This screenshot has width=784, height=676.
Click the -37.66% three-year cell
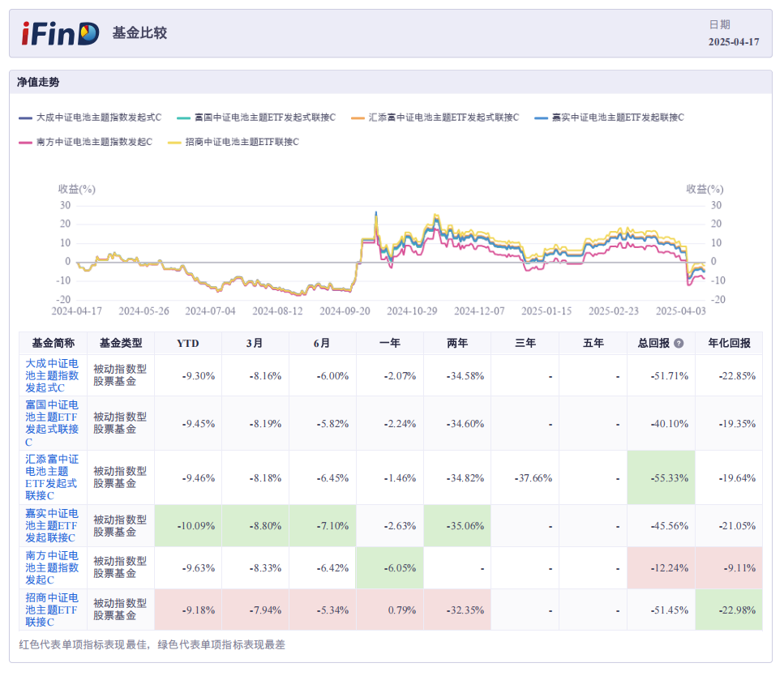coord(525,478)
